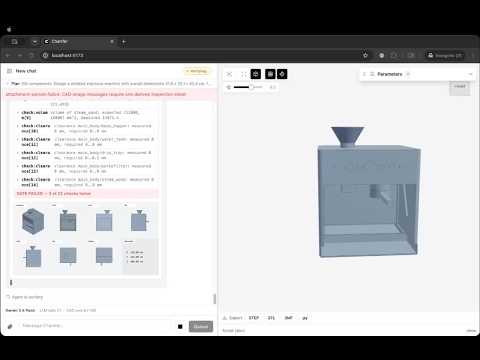Reload the current page

pos(32,55)
